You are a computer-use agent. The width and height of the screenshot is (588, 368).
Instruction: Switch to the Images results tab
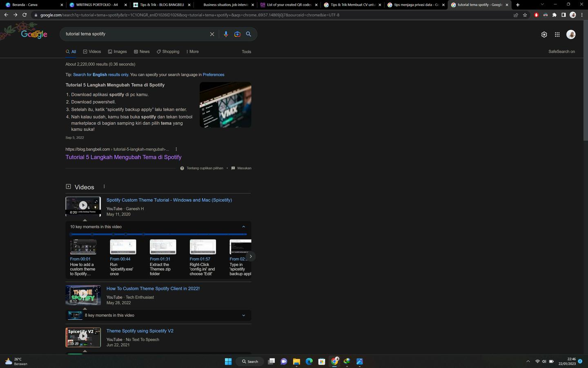tap(117, 52)
